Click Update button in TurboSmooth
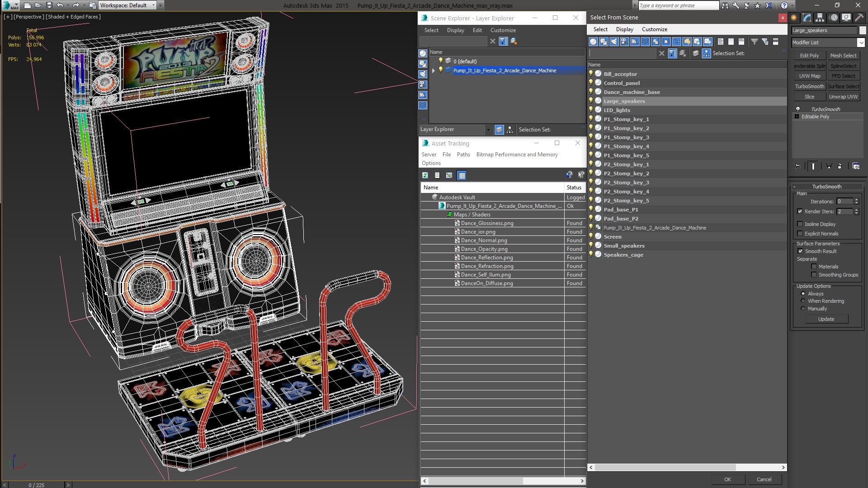 826,319
